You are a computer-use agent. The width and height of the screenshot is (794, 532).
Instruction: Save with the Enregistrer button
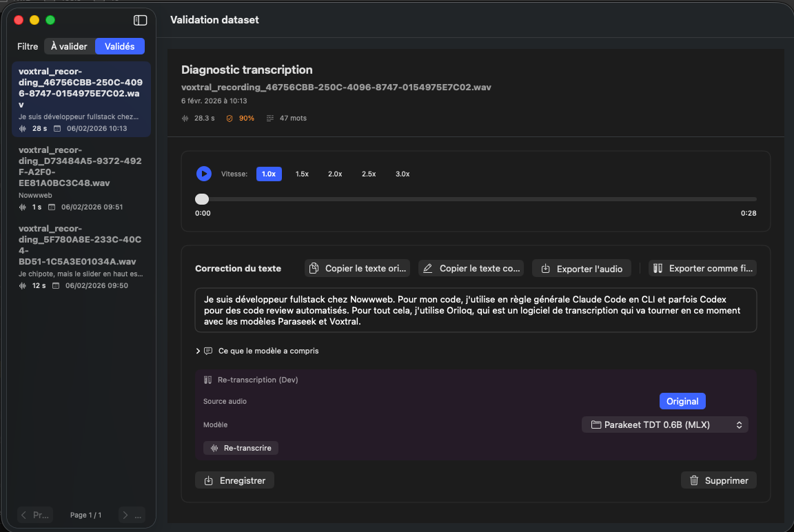coord(234,480)
